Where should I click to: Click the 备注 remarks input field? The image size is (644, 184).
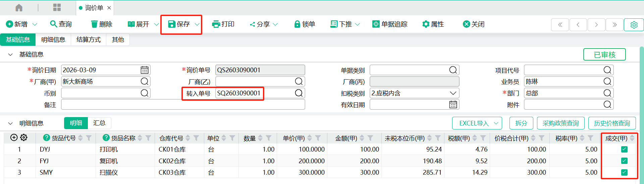coord(183,105)
